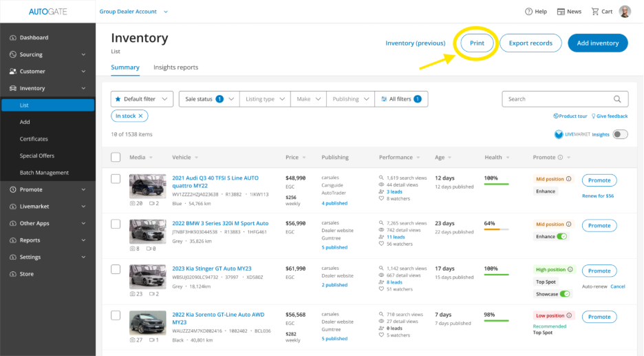Click the Help question mark icon
This screenshot has width=644, height=356.
point(528,12)
